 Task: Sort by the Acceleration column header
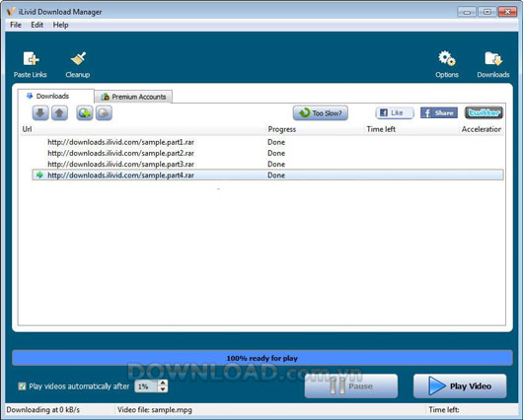pos(482,129)
